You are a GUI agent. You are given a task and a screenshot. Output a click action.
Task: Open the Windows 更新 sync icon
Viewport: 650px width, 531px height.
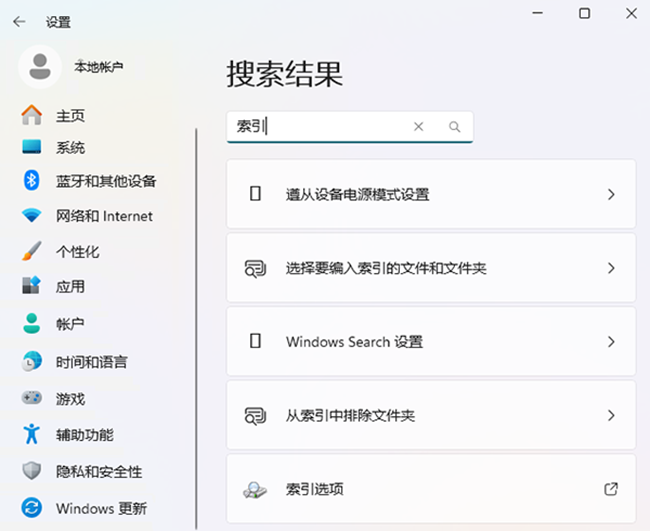pyautogui.click(x=32, y=508)
